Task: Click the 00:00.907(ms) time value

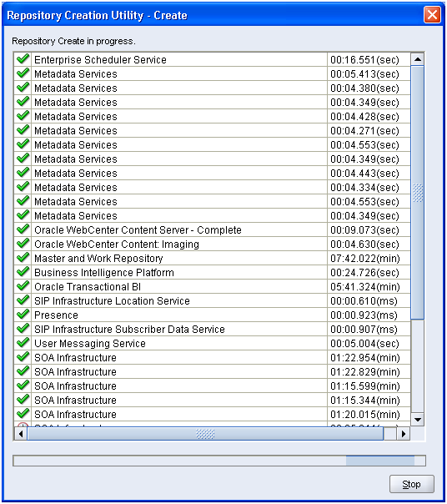Action: coord(364,329)
